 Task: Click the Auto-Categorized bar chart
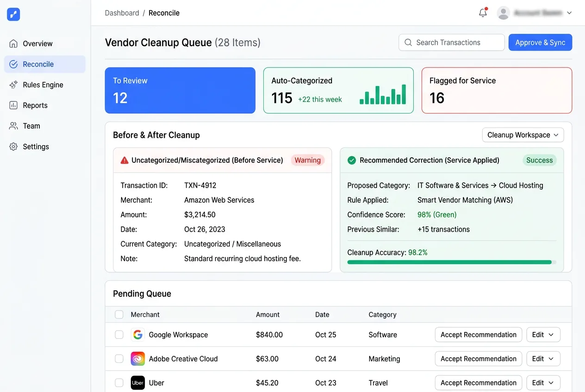point(383,94)
